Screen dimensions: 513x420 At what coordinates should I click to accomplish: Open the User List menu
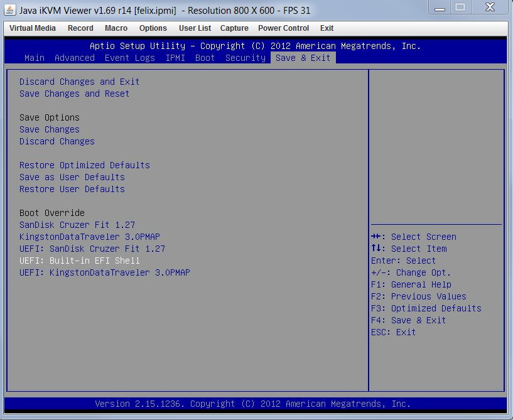pos(195,28)
